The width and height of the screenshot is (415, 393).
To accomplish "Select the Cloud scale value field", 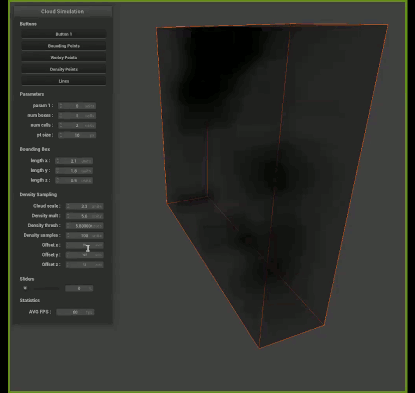I will click(85, 206).
